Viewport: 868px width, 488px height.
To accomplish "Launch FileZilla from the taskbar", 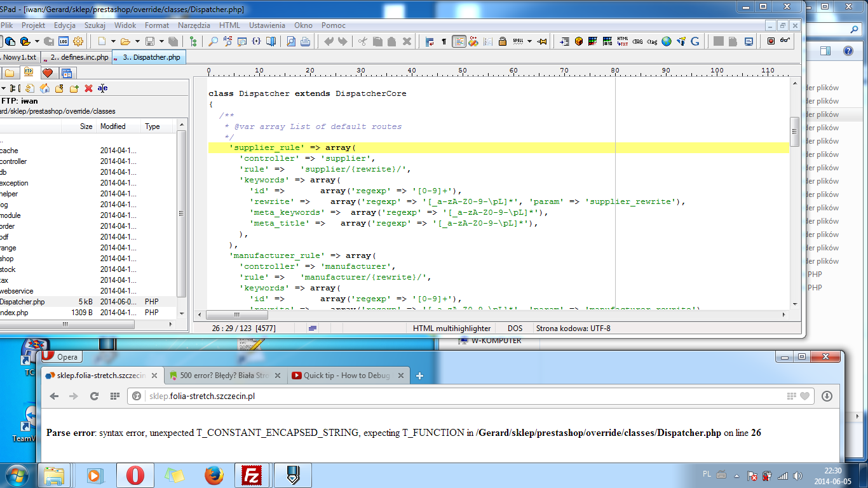I will pyautogui.click(x=253, y=475).
